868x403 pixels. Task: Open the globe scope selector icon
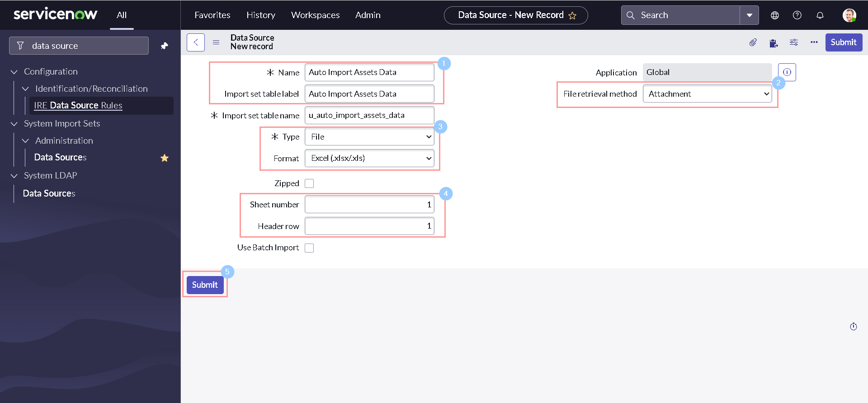pyautogui.click(x=775, y=15)
